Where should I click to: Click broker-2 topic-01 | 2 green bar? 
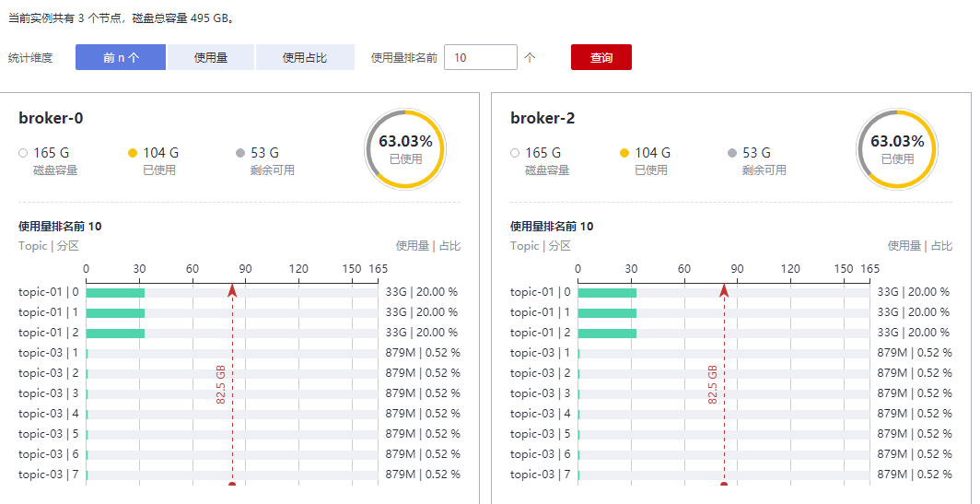click(x=608, y=334)
